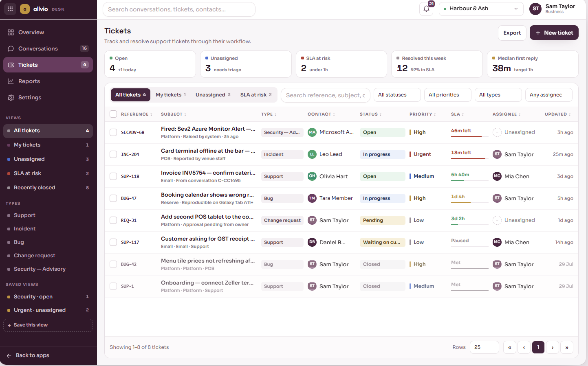Check the REQ-31 ticket checkbox
588x366 pixels.
click(x=113, y=220)
